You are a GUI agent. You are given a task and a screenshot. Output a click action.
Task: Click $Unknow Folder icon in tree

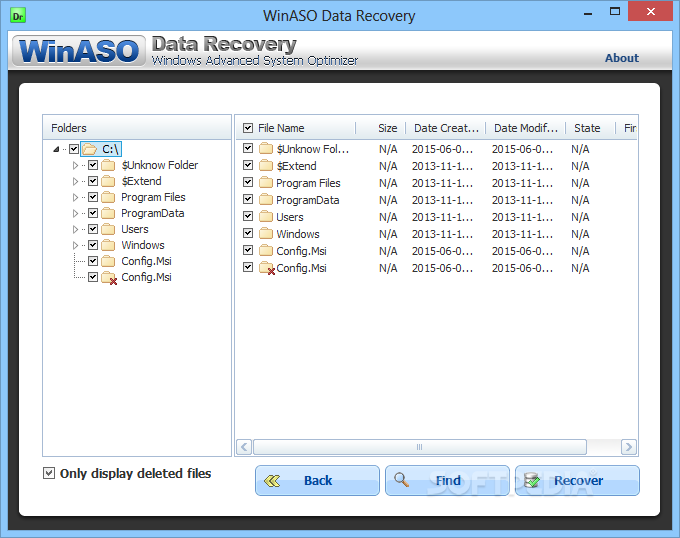(108, 165)
